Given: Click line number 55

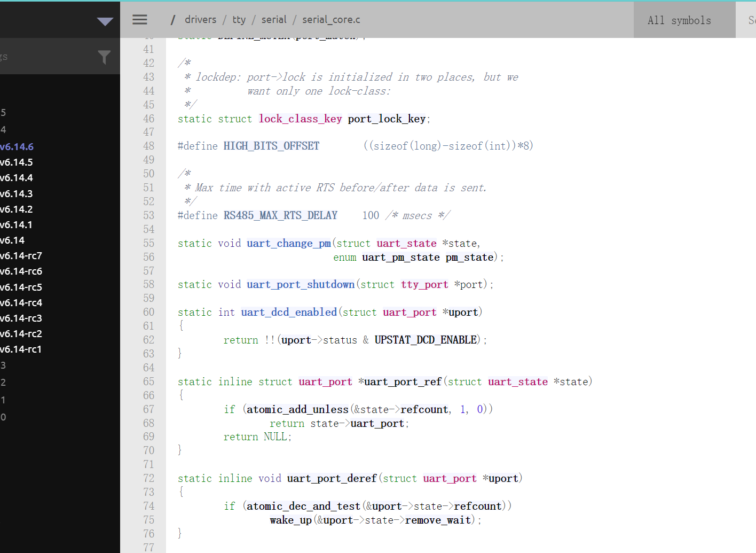Looking at the screenshot, I should 148,243.
